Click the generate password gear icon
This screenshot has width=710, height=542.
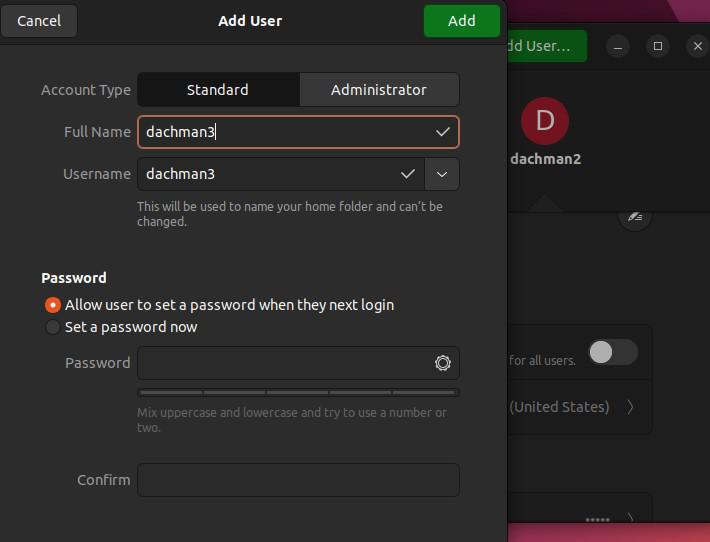pos(443,363)
